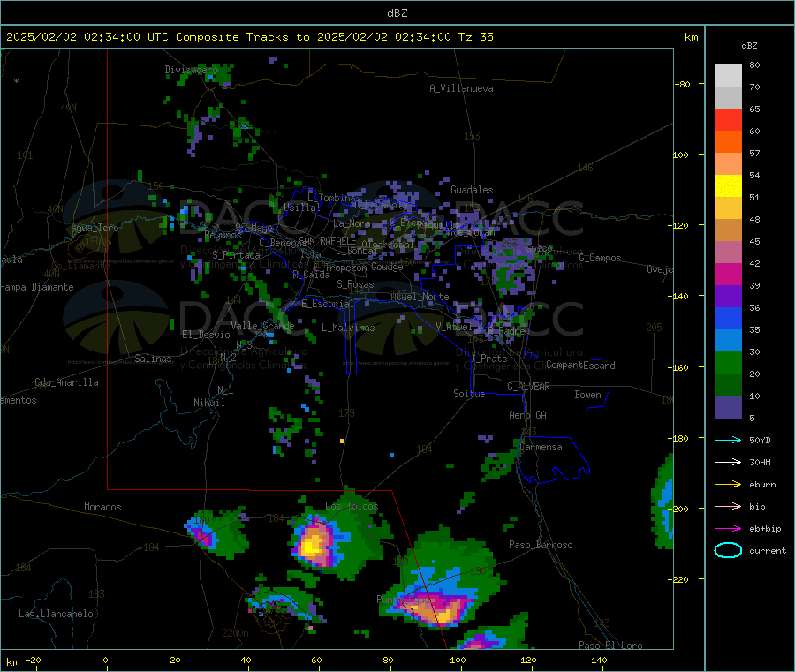
Task: Click the pink bip arrow in legend
Action: point(728,506)
